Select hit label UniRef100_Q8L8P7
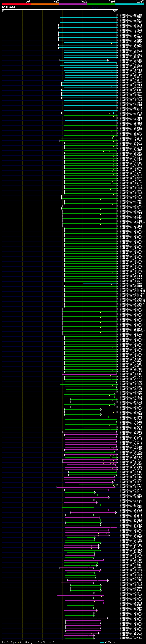This screenshot has height=644, width=146. [x=131, y=75]
